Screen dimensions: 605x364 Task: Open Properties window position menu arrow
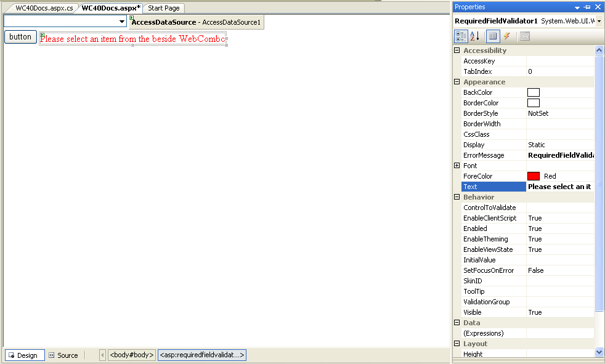tap(577, 7)
